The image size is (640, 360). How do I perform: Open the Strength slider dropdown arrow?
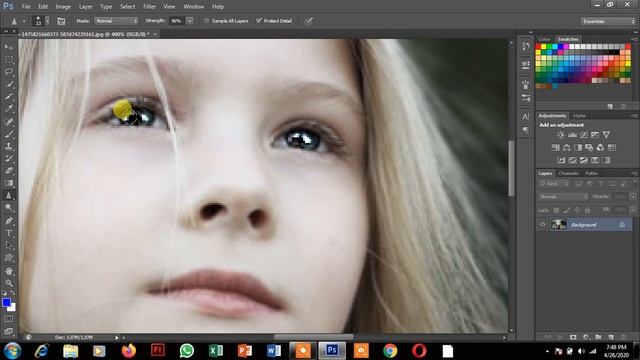[x=190, y=21]
